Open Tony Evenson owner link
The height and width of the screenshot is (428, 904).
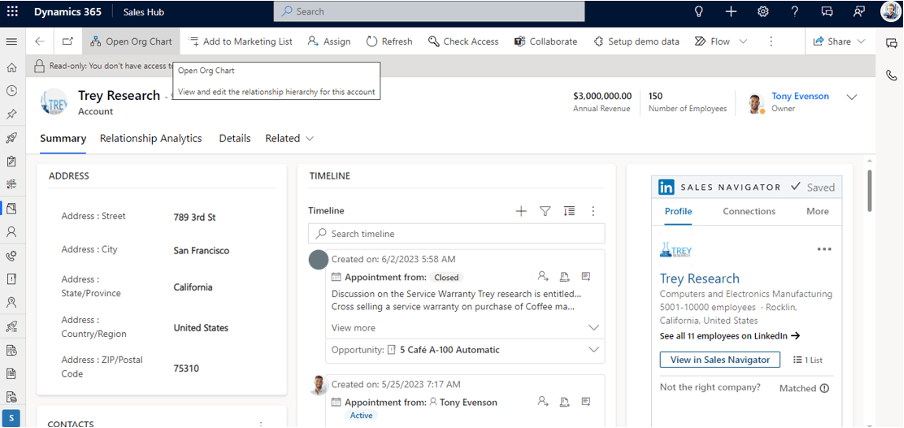[x=799, y=96]
